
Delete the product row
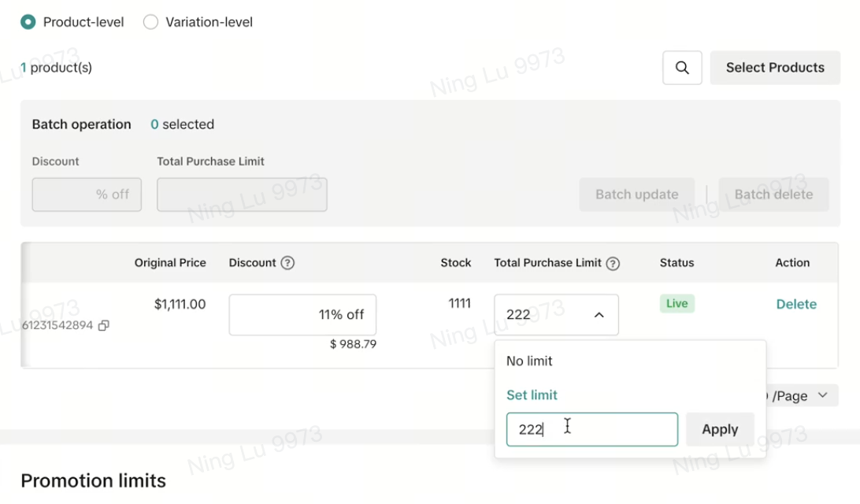click(x=795, y=304)
